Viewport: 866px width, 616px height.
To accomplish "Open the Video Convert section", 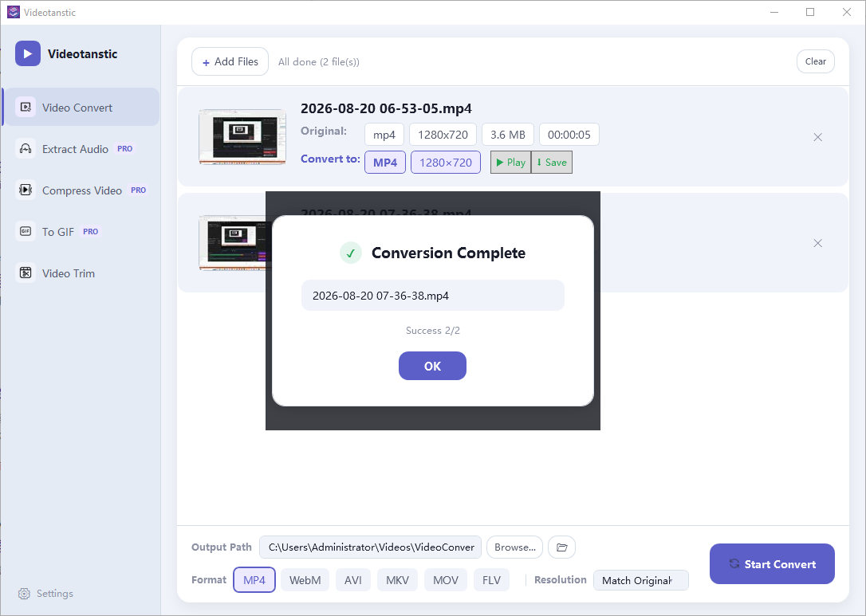I will 81,107.
